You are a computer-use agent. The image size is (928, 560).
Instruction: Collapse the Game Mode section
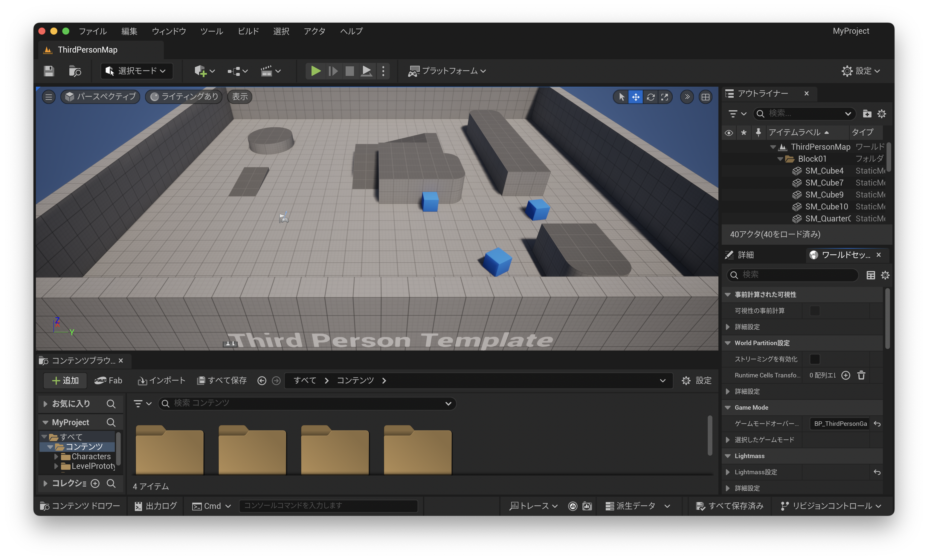click(728, 408)
